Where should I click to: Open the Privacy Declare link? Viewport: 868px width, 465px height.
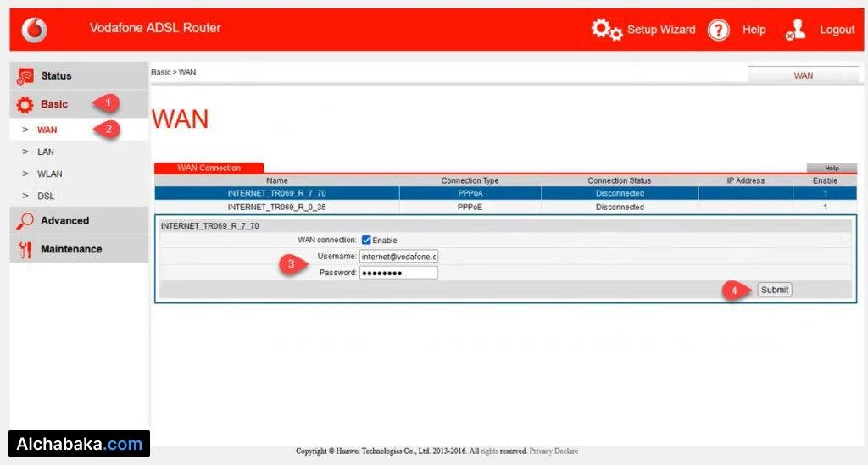tap(554, 451)
